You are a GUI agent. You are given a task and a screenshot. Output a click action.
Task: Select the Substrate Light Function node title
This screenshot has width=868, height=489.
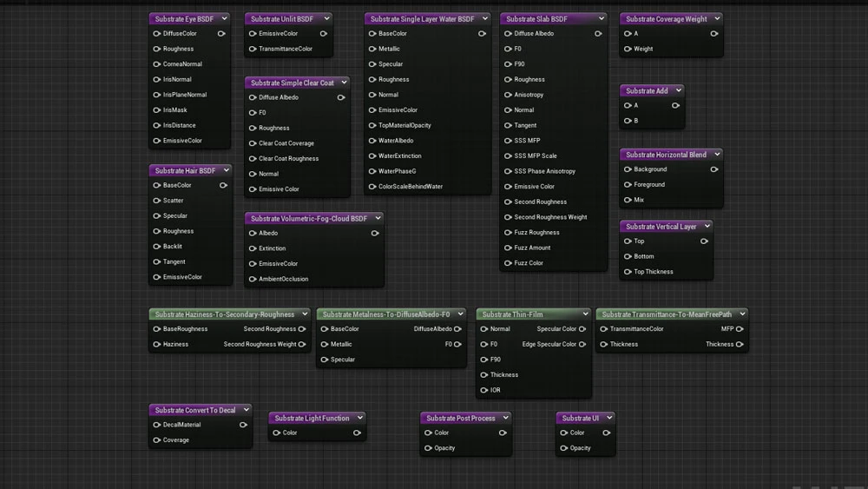312,418
